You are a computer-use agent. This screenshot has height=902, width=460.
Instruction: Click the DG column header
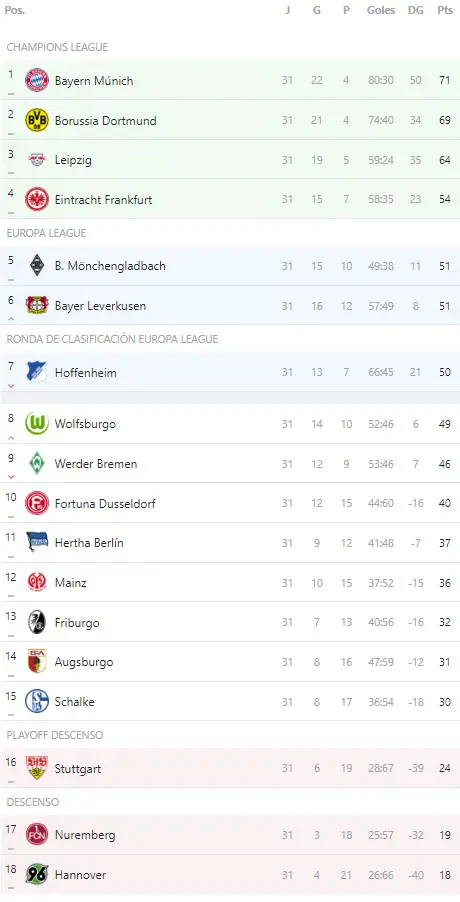[416, 10]
